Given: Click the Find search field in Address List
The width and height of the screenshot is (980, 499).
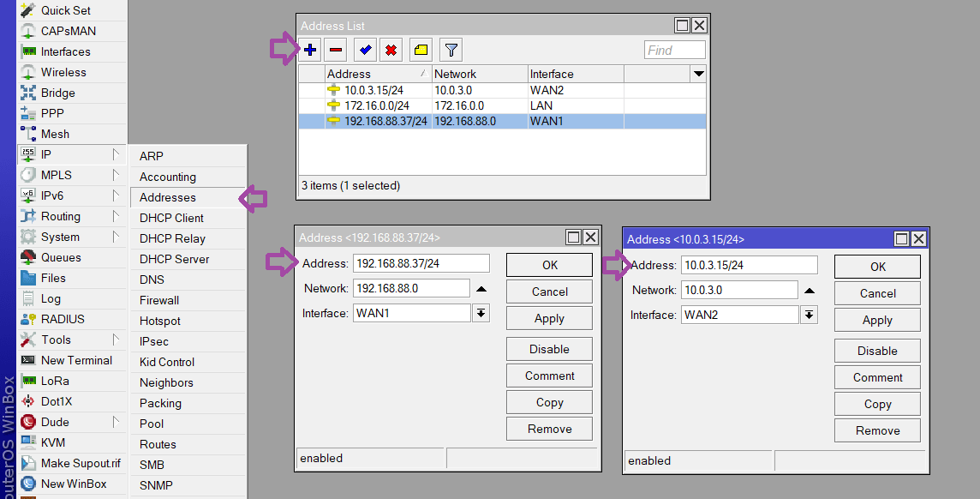Looking at the screenshot, I should (x=674, y=49).
